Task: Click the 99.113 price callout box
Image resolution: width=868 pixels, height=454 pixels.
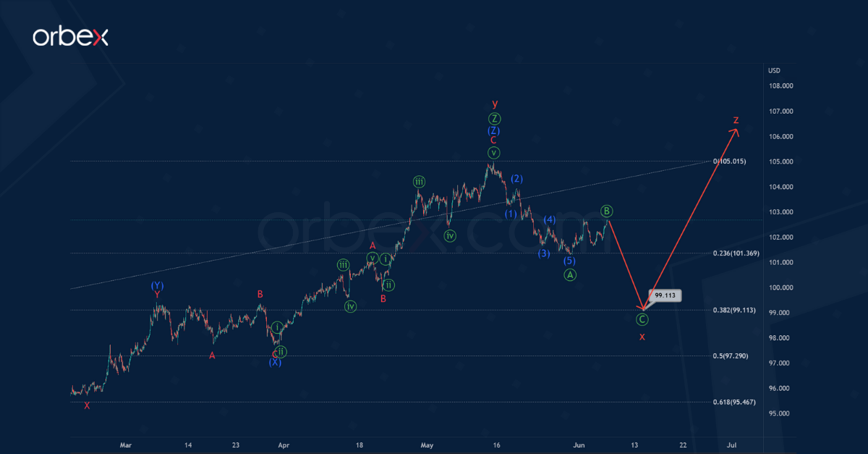Action: 663,295
